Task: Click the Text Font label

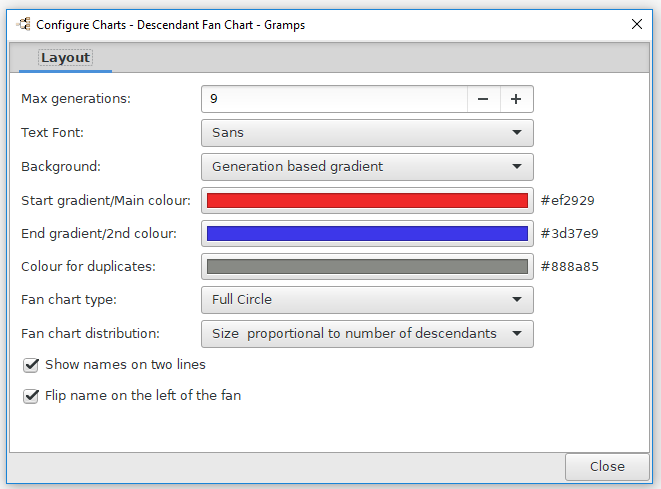Action: (x=52, y=132)
